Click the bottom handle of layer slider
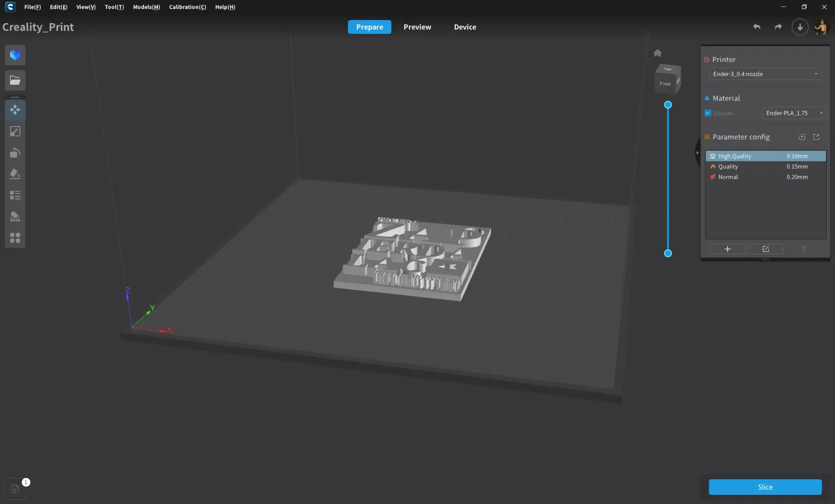 [x=668, y=253]
